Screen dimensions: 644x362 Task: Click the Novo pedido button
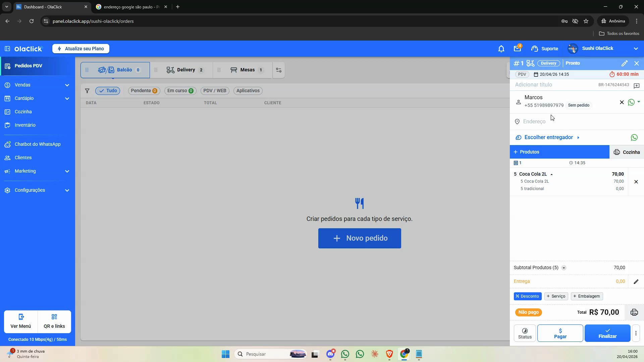(x=360, y=238)
